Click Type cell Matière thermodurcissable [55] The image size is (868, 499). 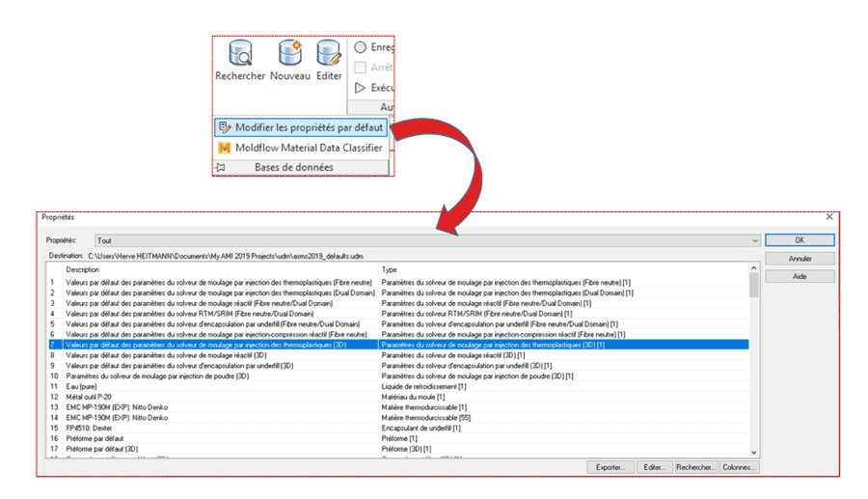425,418
